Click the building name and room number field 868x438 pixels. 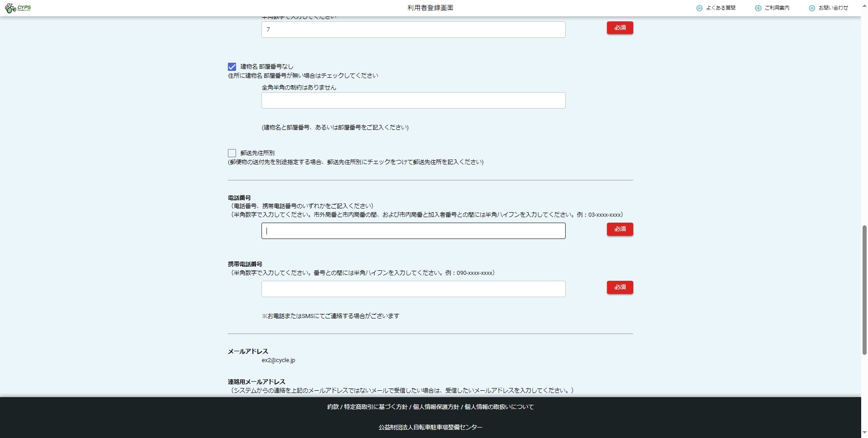(413, 100)
